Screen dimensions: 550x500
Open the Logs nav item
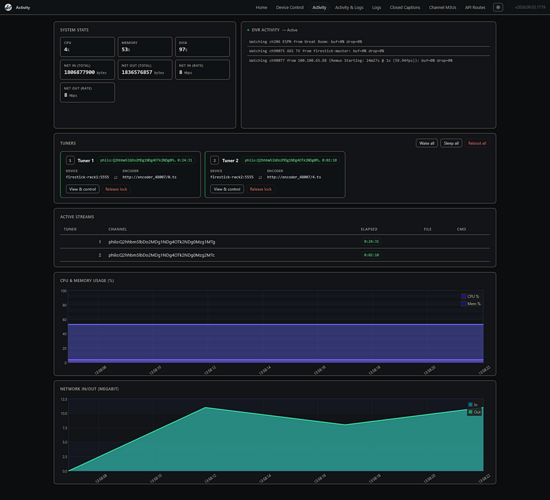pos(376,7)
